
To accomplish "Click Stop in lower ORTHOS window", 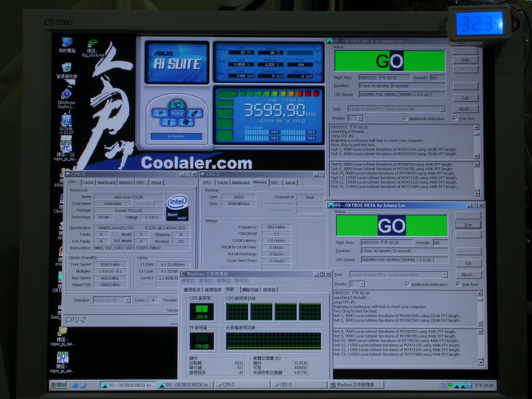I will (x=468, y=225).
